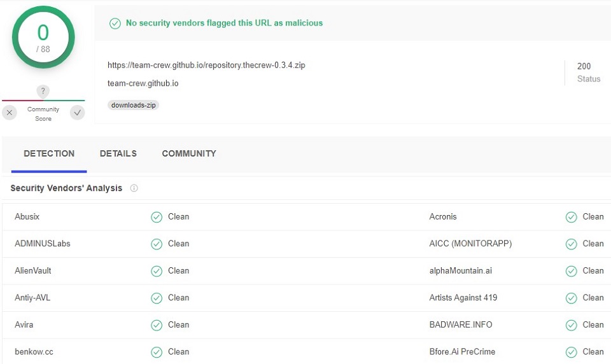Click the Clean check icon for alphaMountain.ai
The width and height of the screenshot is (611, 364).
(571, 271)
